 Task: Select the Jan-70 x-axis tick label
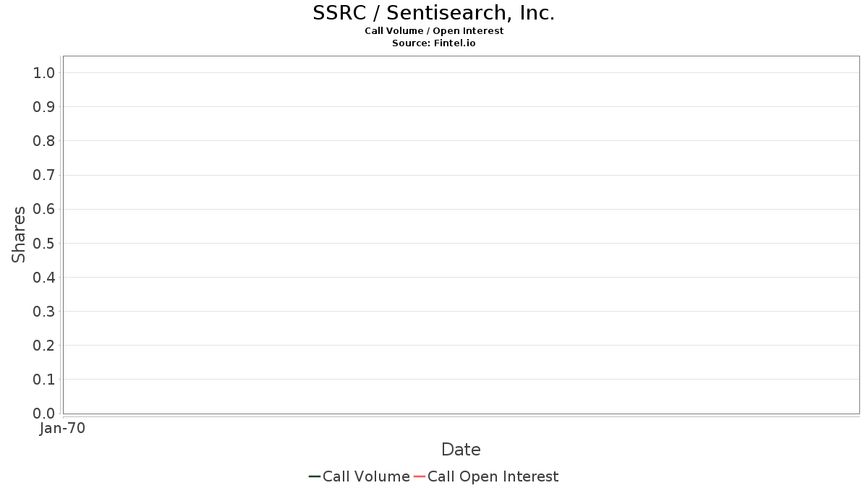coord(63,429)
